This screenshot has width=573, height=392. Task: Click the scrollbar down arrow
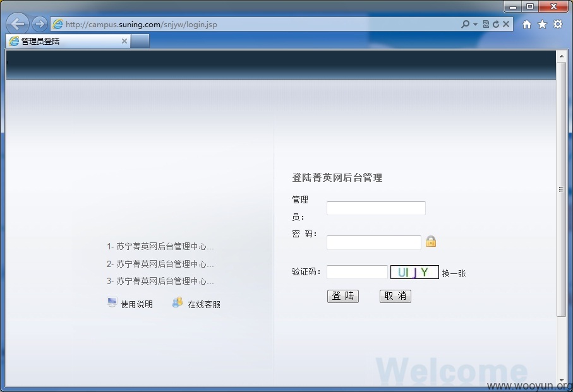(x=561, y=381)
